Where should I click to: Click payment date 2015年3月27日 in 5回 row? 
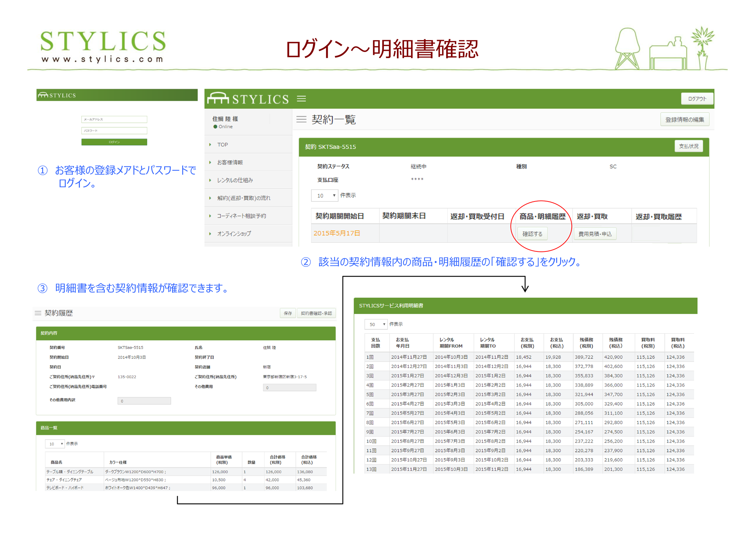click(407, 395)
